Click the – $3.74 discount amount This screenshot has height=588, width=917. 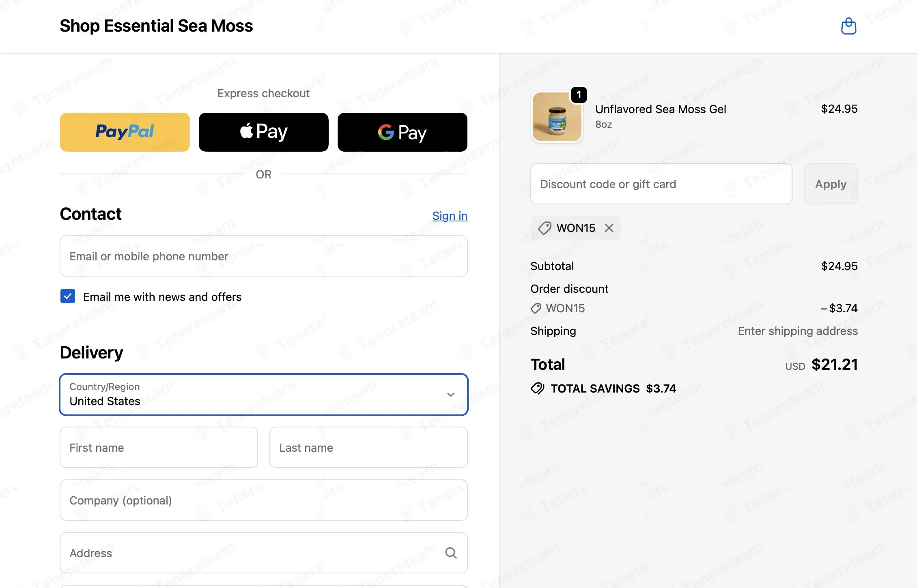839,309
